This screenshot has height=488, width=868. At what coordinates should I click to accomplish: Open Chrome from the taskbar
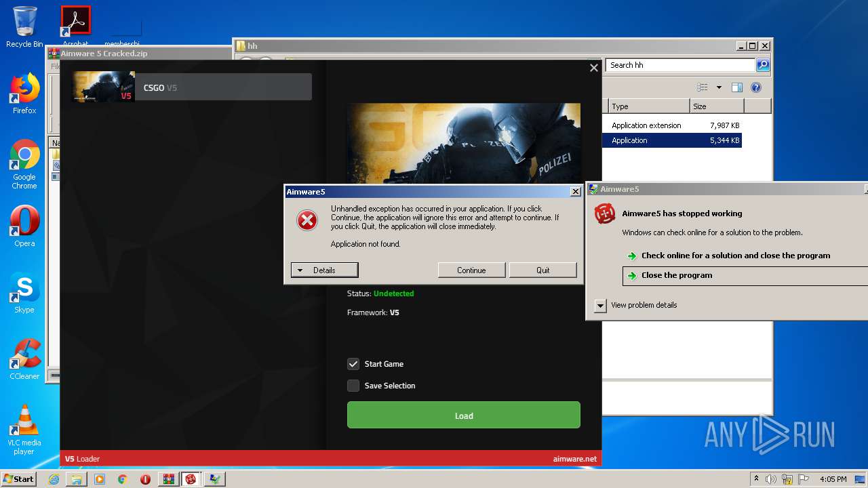pos(123,479)
